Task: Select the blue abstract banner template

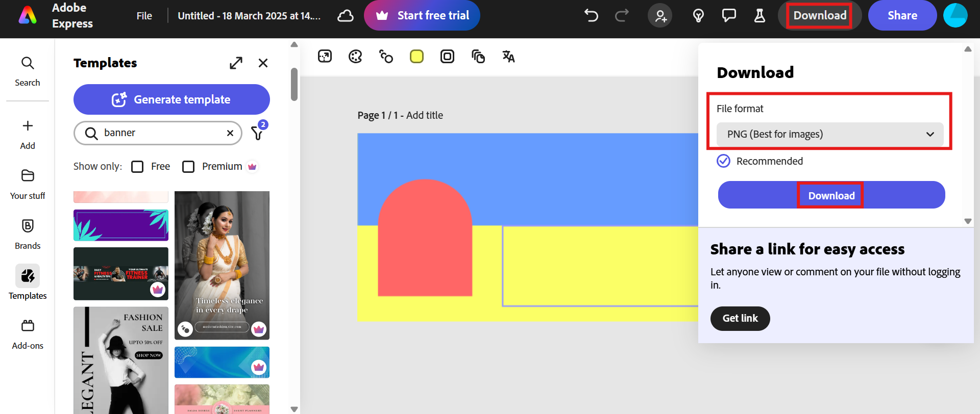Action: tap(222, 362)
